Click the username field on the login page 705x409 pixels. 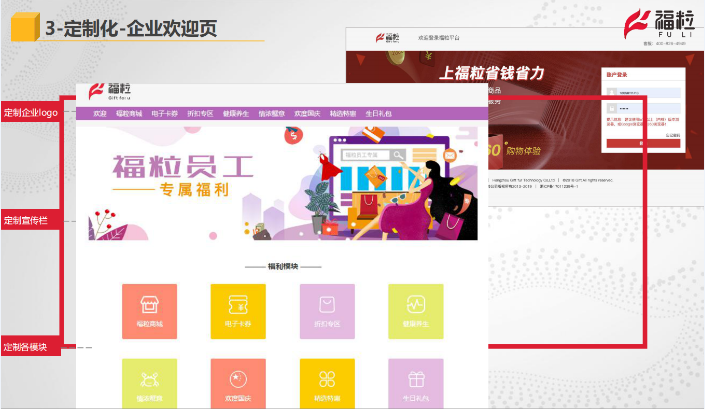(x=648, y=92)
